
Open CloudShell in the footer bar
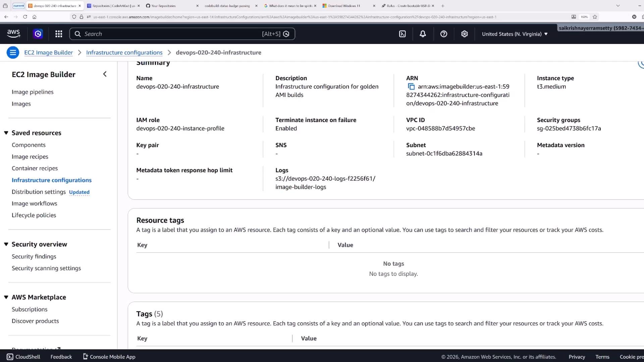click(x=23, y=357)
